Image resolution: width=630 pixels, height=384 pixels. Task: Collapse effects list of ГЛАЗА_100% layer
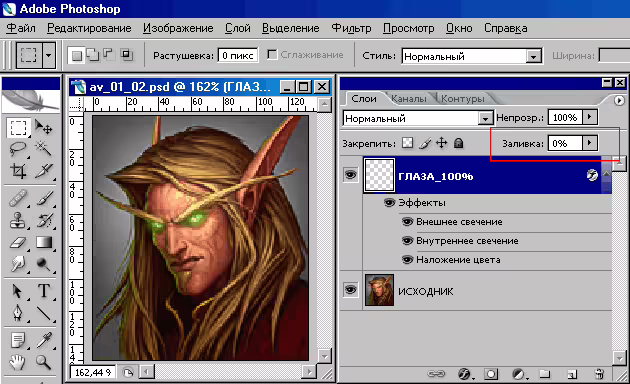coord(606,174)
